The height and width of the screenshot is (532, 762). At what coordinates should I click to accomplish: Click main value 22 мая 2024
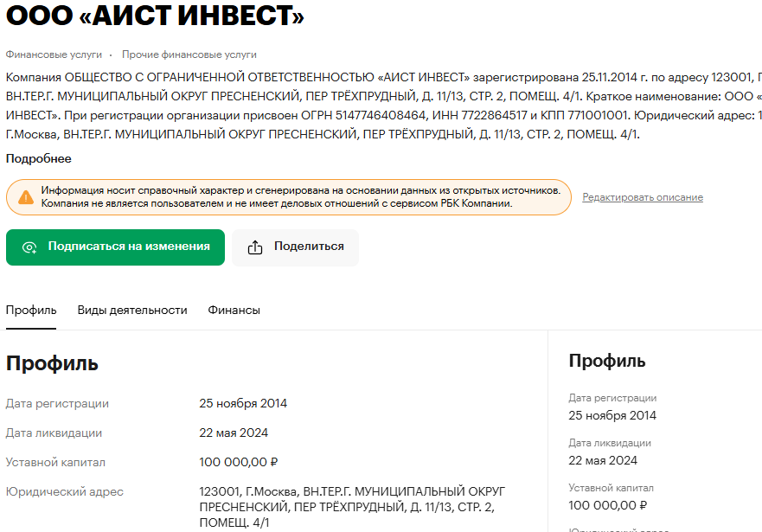click(234, 433)
